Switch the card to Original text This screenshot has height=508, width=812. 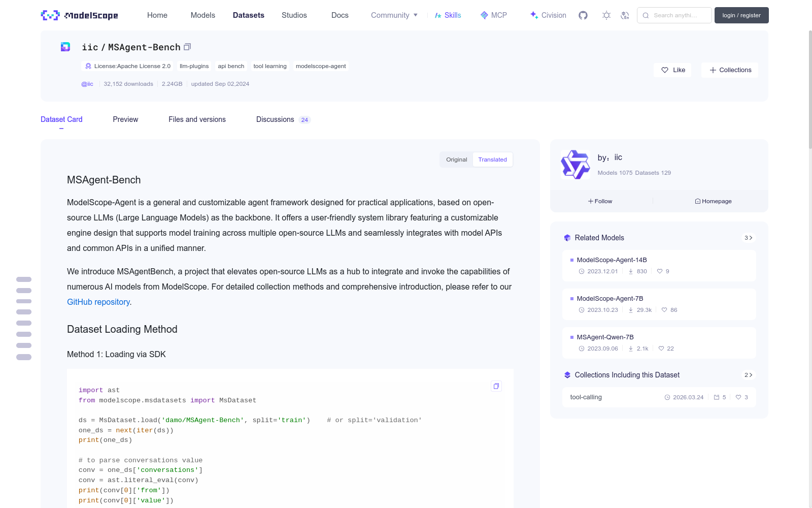(457, 160)
